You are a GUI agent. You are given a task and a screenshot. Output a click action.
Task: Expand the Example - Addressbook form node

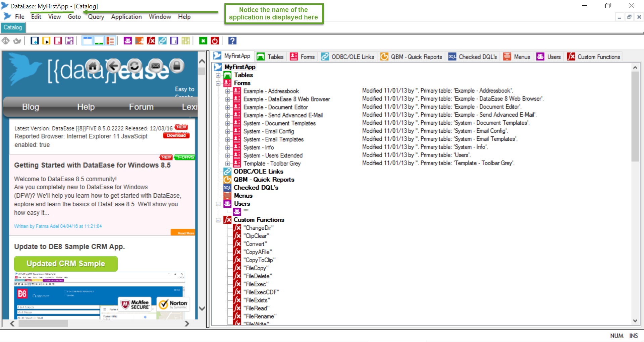tap(227, 91)
